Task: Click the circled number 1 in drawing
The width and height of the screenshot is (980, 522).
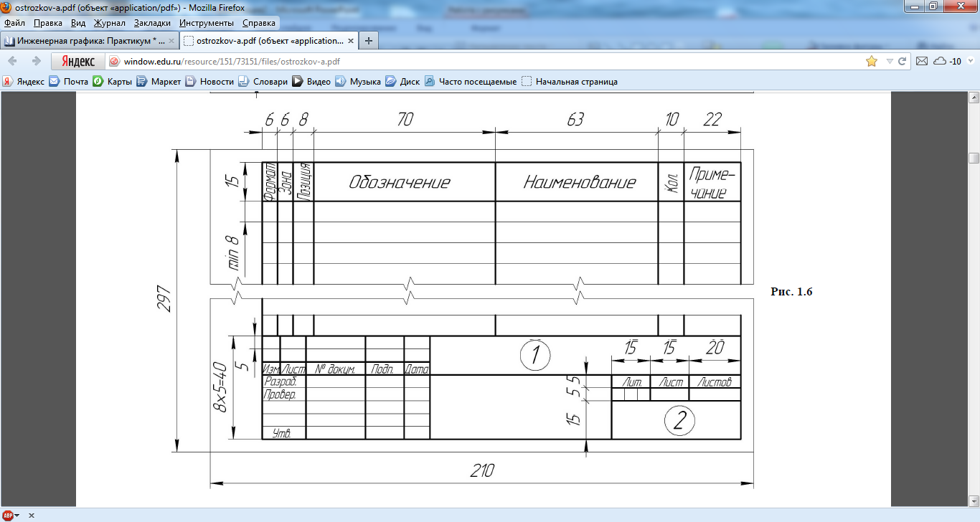Action: 535,354
